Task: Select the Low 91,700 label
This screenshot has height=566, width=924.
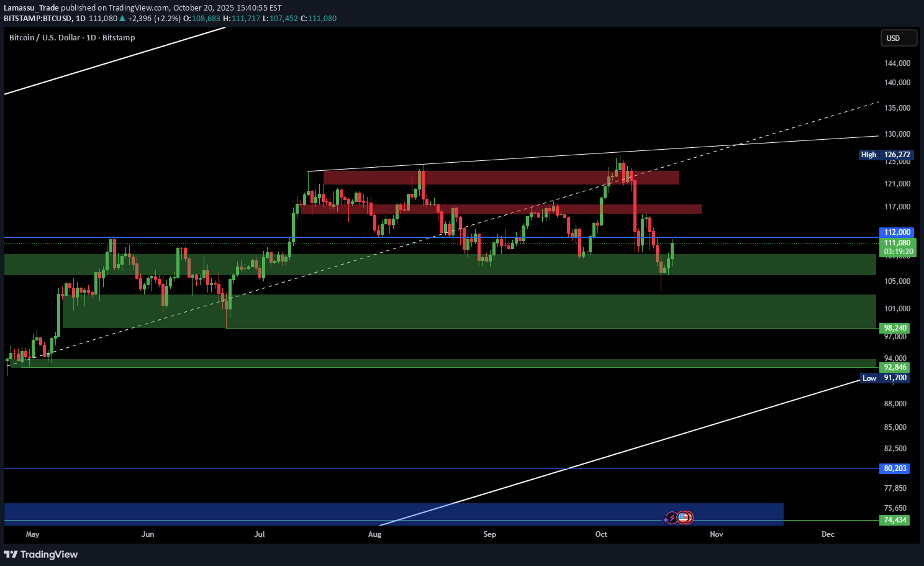Action: click(x=885, y=378)
